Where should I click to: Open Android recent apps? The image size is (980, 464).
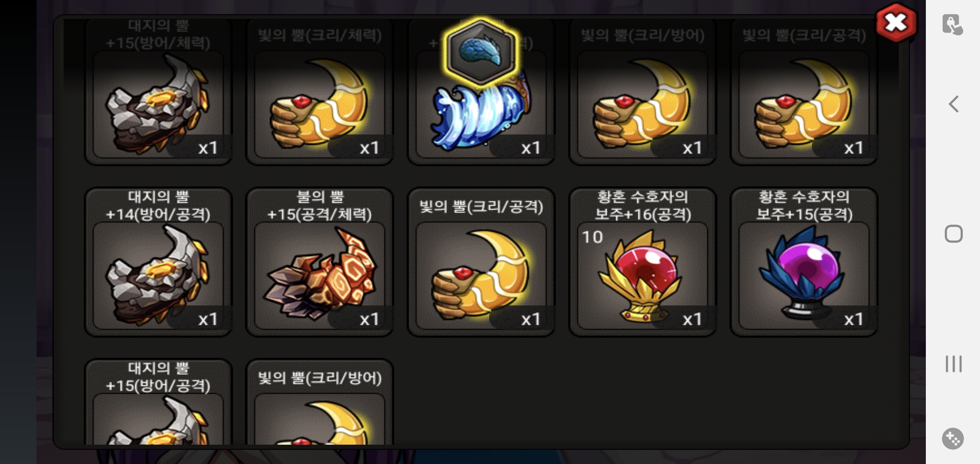point(953,364)
